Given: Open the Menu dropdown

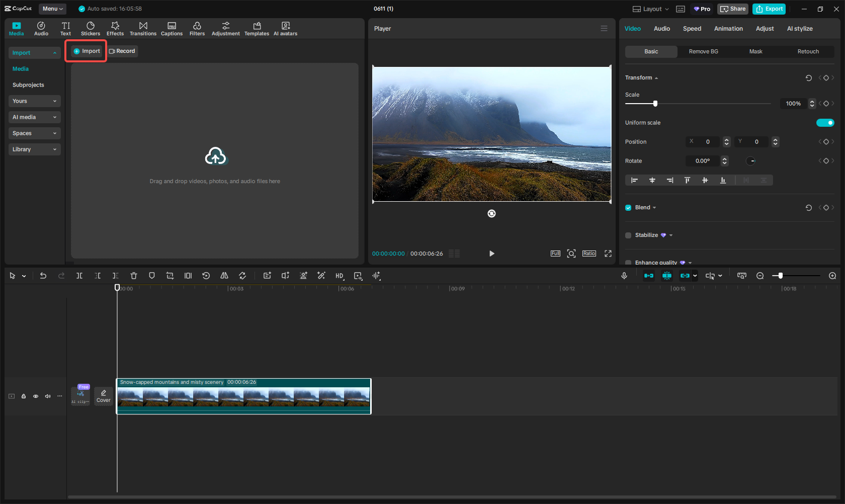Looking at the screenshot, I should tap(52, 9).
